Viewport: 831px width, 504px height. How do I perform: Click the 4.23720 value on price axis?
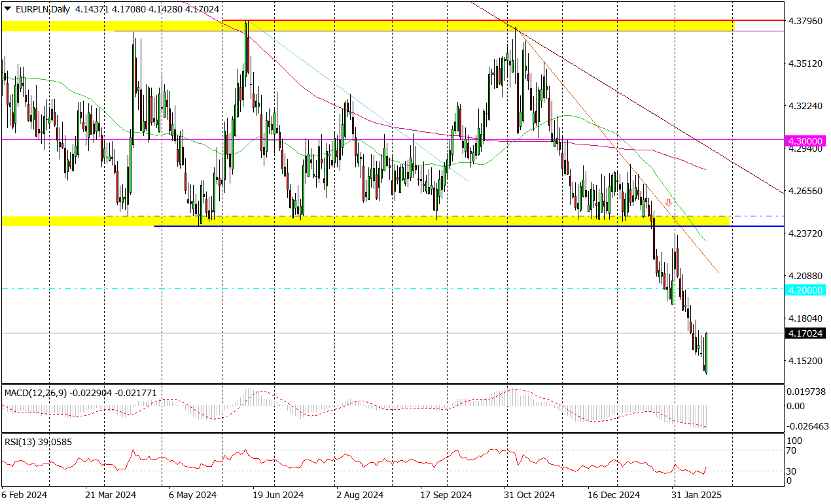[805, 233]
